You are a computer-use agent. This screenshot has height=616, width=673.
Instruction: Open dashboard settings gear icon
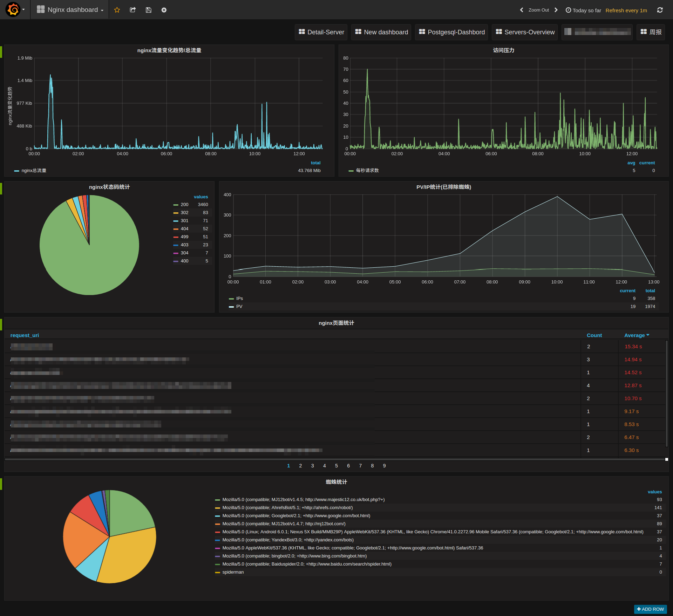point(164,10)
